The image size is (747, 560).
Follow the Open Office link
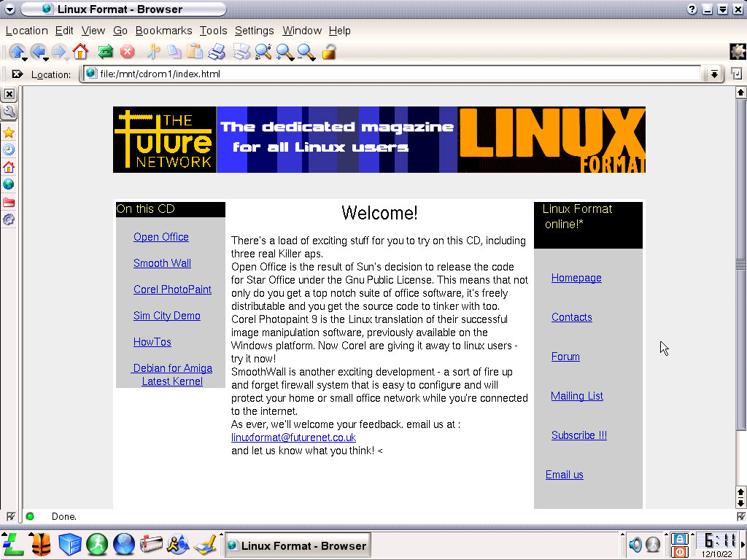[x=160, y=237]
